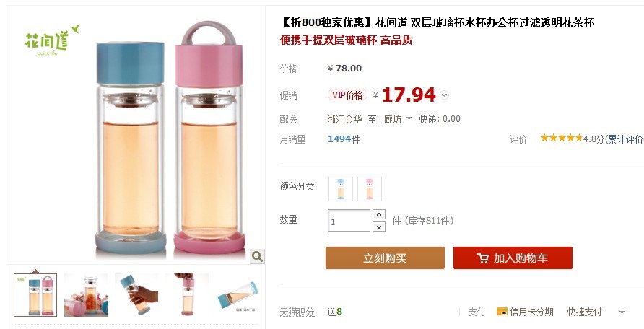Select the pink bottle color option

pos(370,189)
